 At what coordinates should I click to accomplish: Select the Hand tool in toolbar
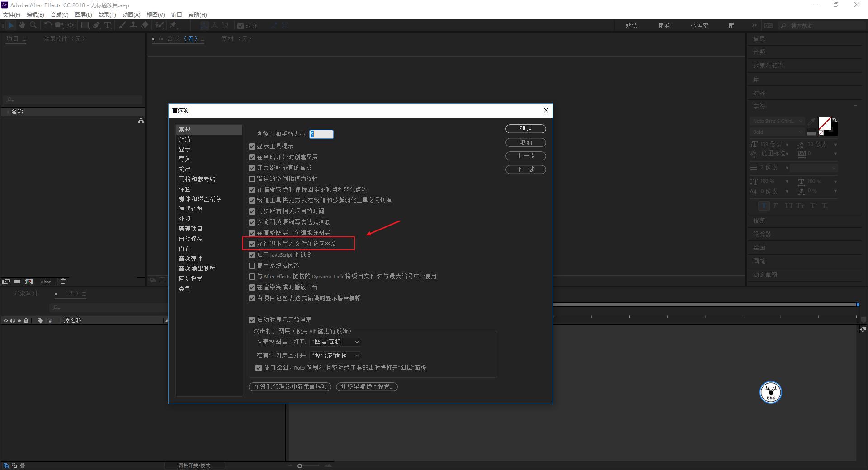point(22,25)
